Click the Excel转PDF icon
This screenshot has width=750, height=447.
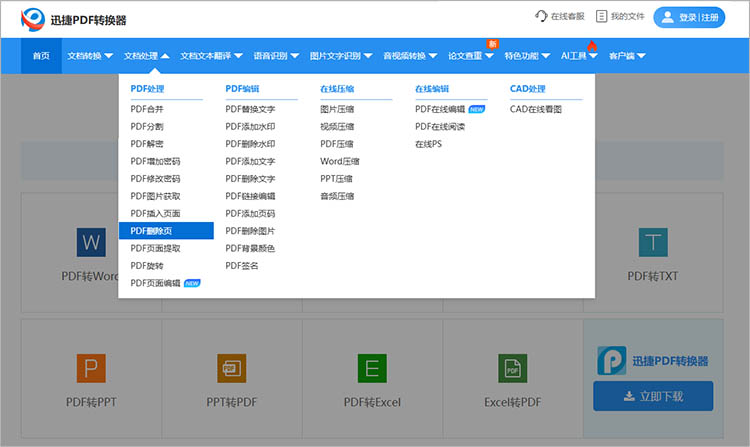click(x=512, y=369)
